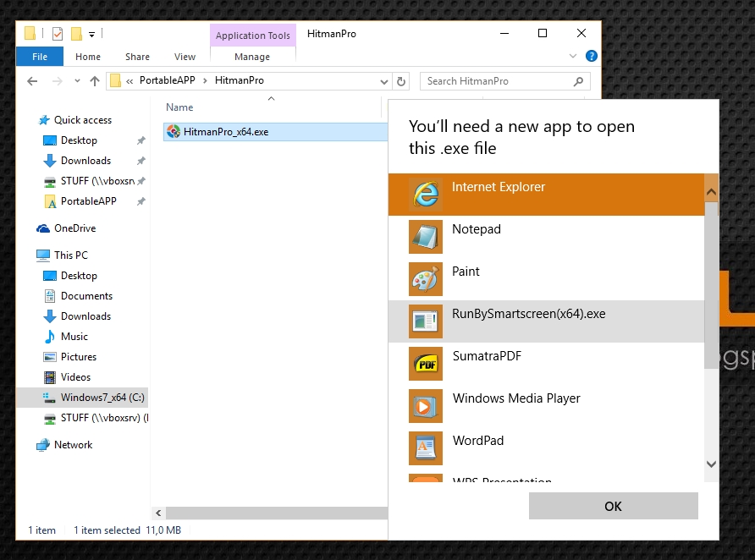The width and height of the screenshot is (755, 560).
Task: Open recent locations dropdown arrow
Action: pos(77,81)
